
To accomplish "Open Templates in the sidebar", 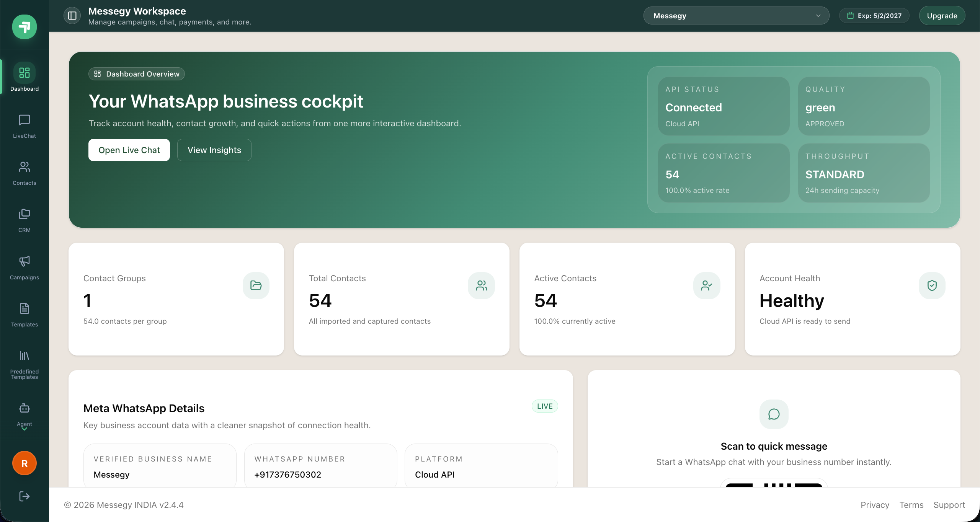I will point(24,315).
